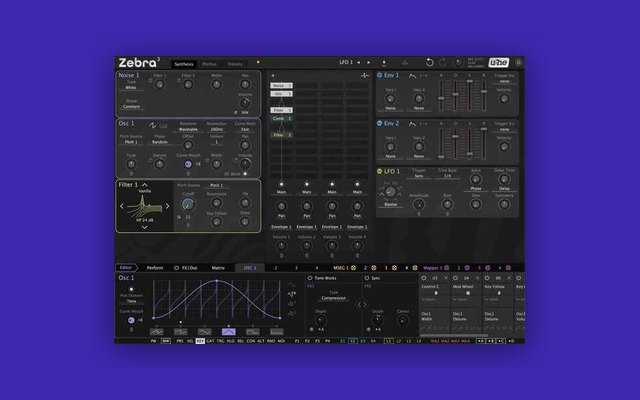
Task: Click the Osc 1 Curve Morph purple knob
Action: [188, 164]
